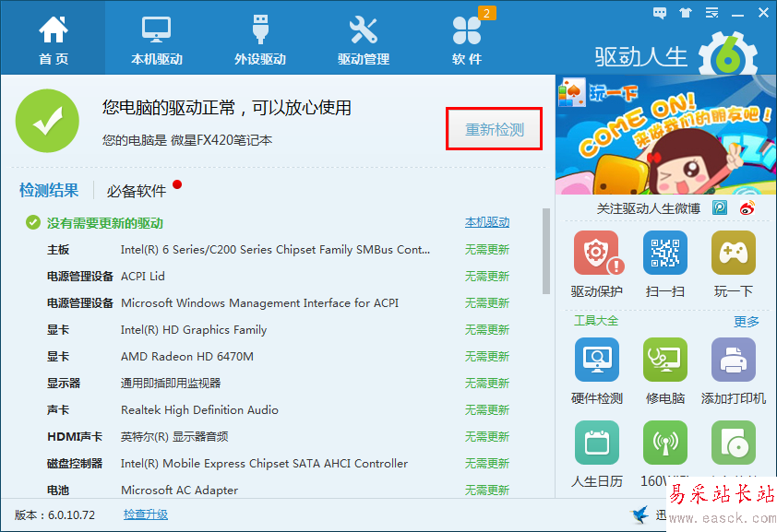The height and width of the screenshot is (532, 777).
Task: Open the 硬件检测 tool icon
Action: pos(597,360)
